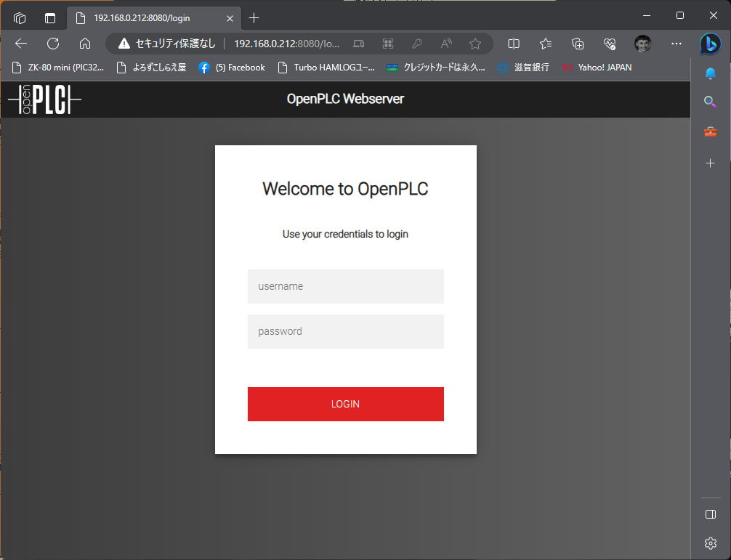Image resolution: width=731 pixels, height=560 pixels.
Task: Click the address bar URL
Action: [286, 44]
